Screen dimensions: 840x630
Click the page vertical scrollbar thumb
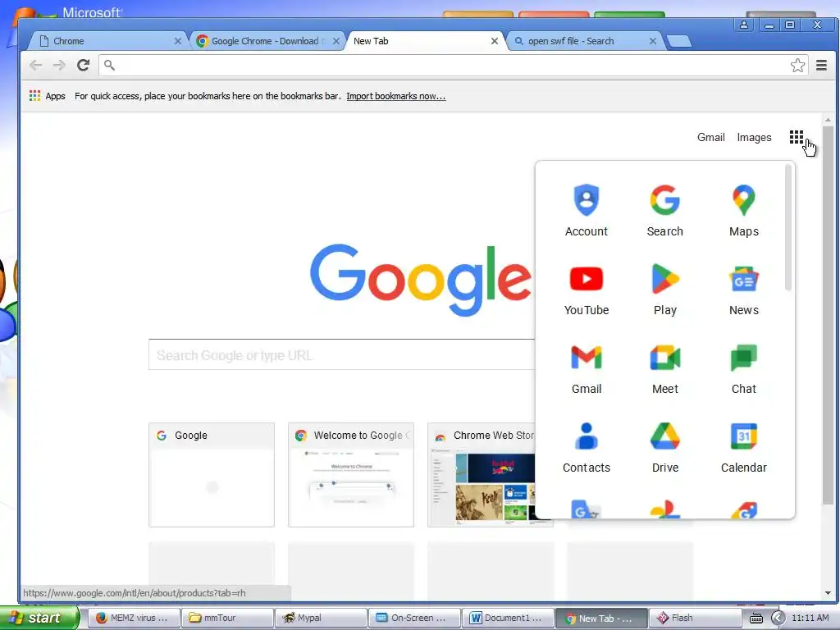[x=828, y=315]
